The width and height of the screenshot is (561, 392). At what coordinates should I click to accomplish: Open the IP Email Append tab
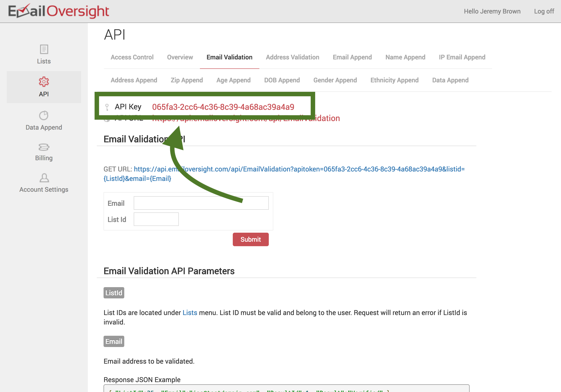(x=462, y=57)
